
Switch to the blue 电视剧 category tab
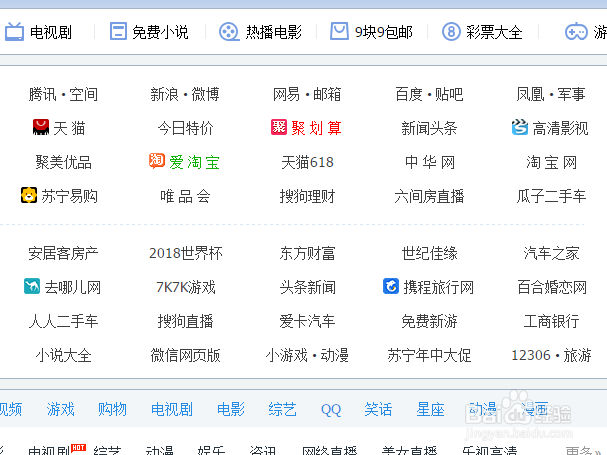pos(171,409)
